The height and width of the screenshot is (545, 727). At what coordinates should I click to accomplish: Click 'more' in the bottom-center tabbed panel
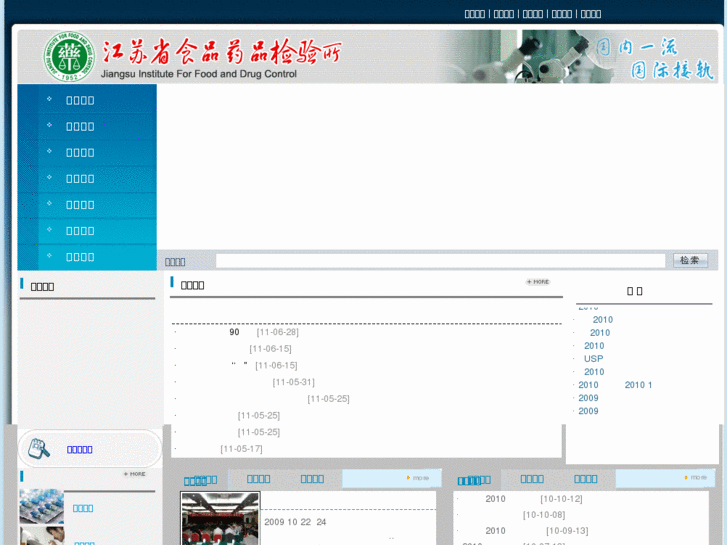pos(418,478)
